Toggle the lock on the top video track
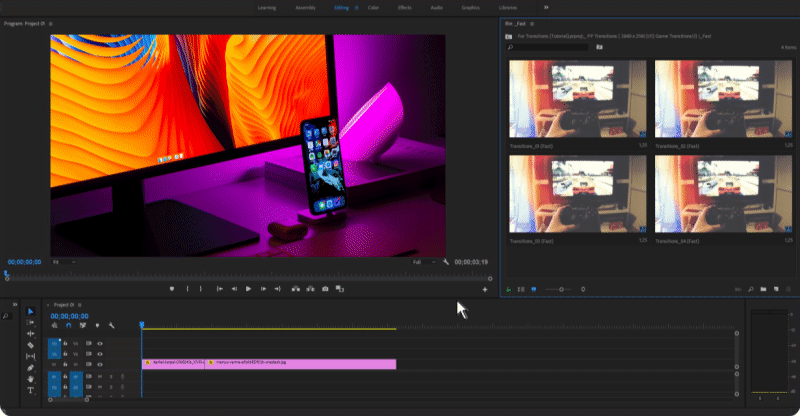800x416 pixels. coord(65,341)
